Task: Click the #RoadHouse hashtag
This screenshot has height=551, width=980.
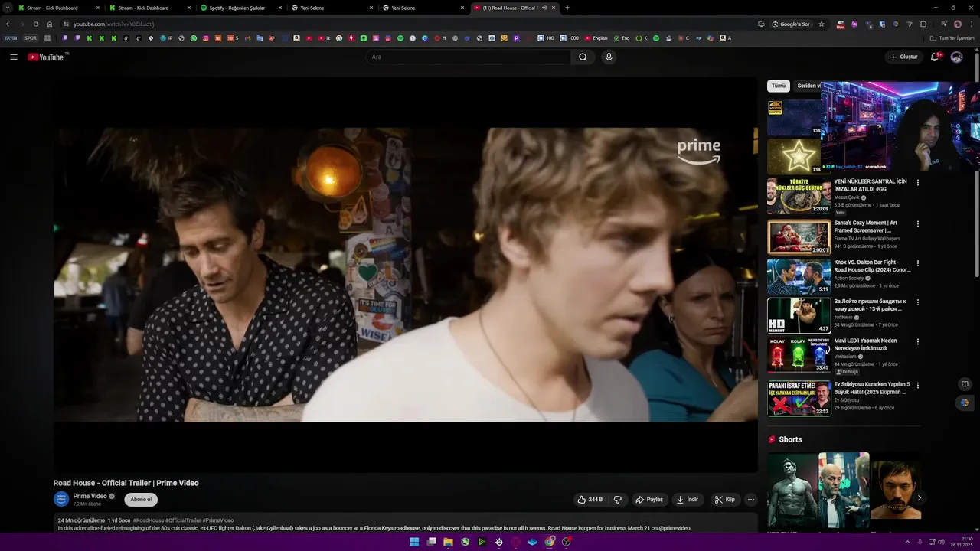Action: coord(149,520)
